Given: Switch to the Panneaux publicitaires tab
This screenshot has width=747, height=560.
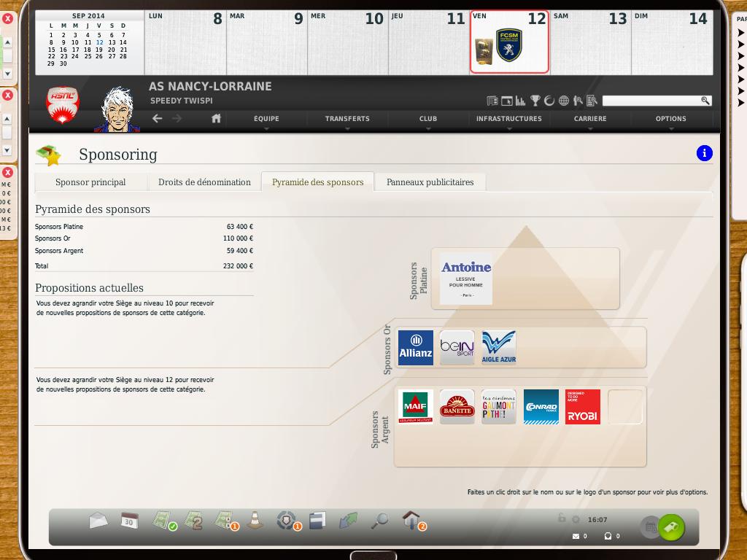Looking at the screenshot, I should click(430, 182).
